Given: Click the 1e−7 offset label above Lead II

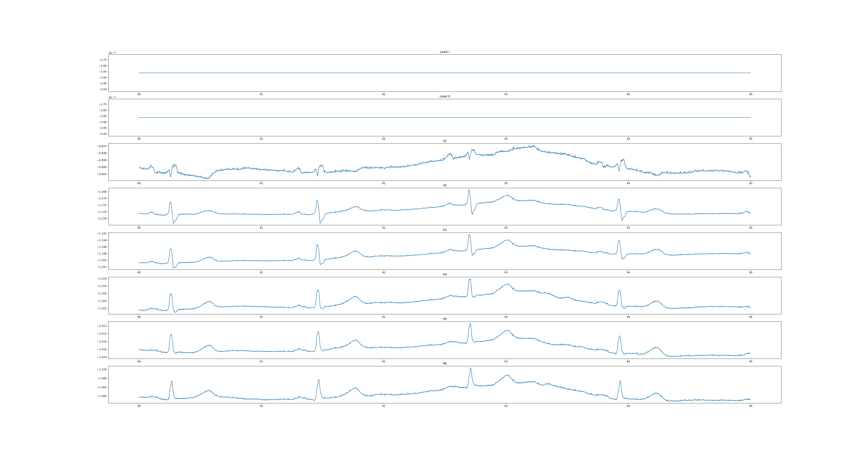Looking at the screenshot, I should [x=112, y=97].
